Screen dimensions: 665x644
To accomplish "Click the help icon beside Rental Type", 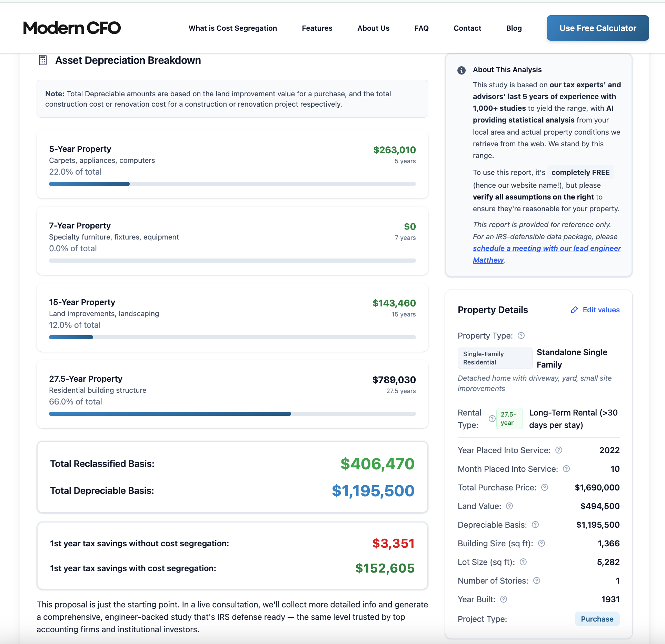I will click(492, 419).
